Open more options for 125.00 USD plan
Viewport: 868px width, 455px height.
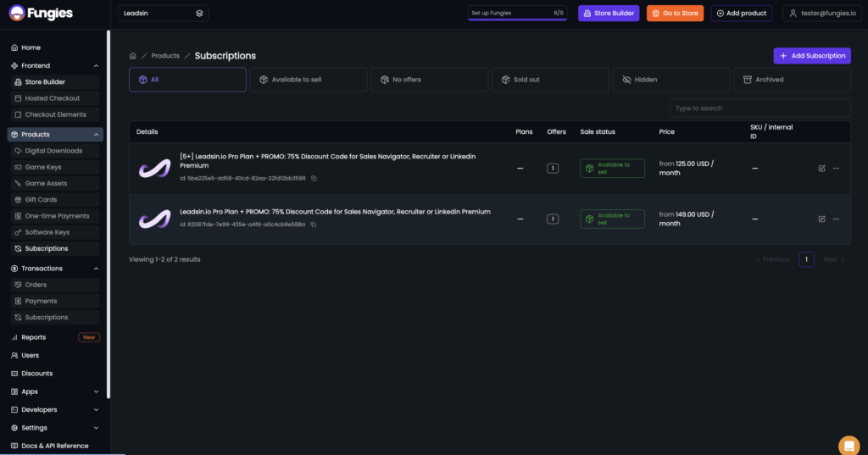pos(836,169)
